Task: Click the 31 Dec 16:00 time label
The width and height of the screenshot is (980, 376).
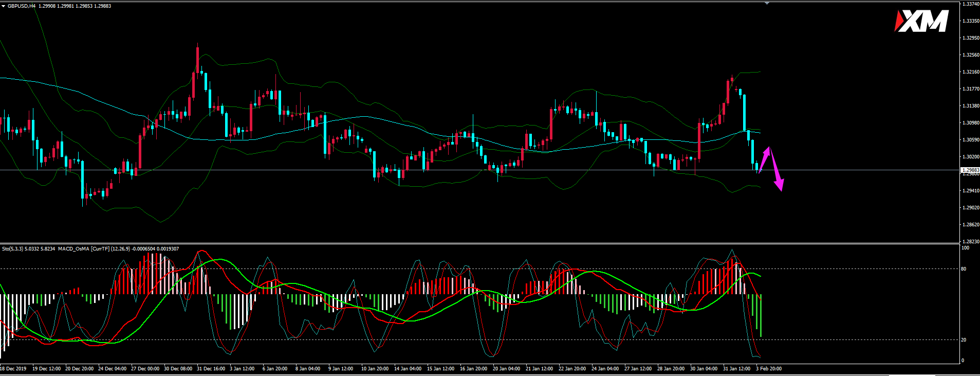Action: 211,369
